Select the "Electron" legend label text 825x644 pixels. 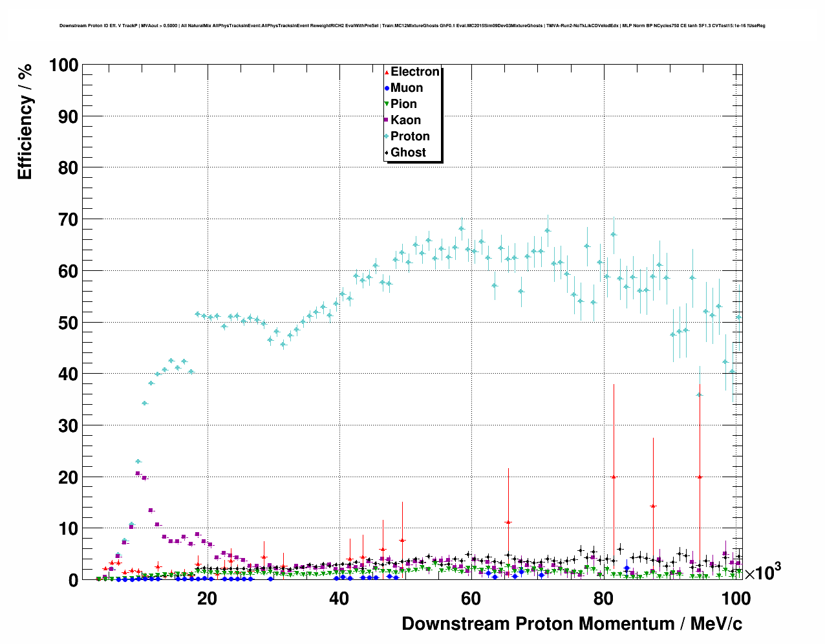coord(415,72)
